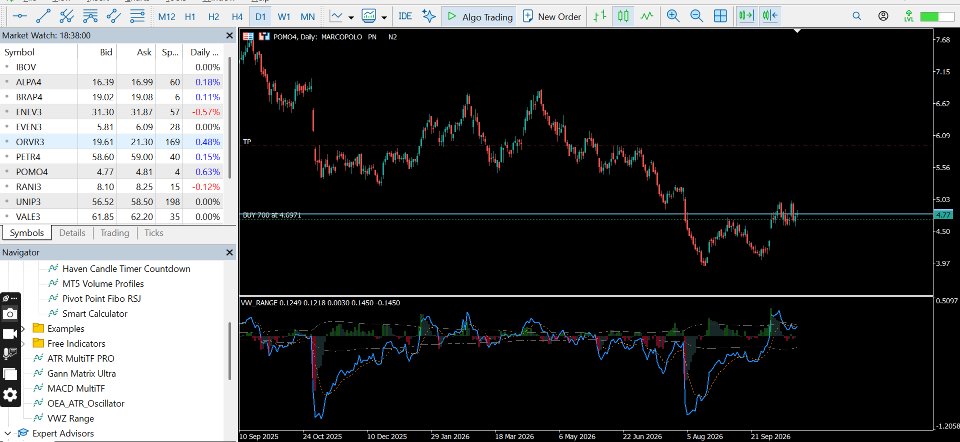This screenshot has width=960, height=442.
Task: Sort Market Watch by Daily change column
Action: click(205, 52)
